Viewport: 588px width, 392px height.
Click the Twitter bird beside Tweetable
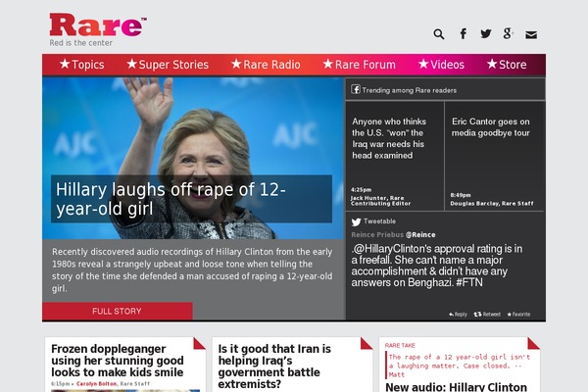[357, 221]
